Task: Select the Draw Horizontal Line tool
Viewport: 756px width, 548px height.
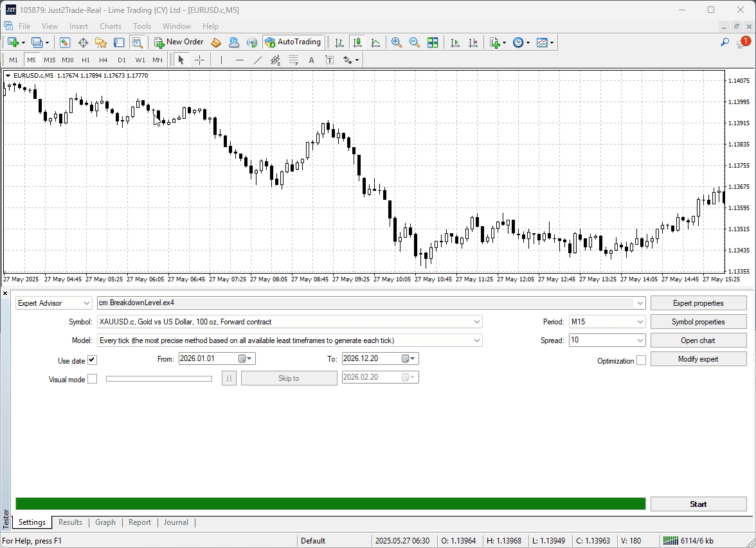Action: click(240, 60)
